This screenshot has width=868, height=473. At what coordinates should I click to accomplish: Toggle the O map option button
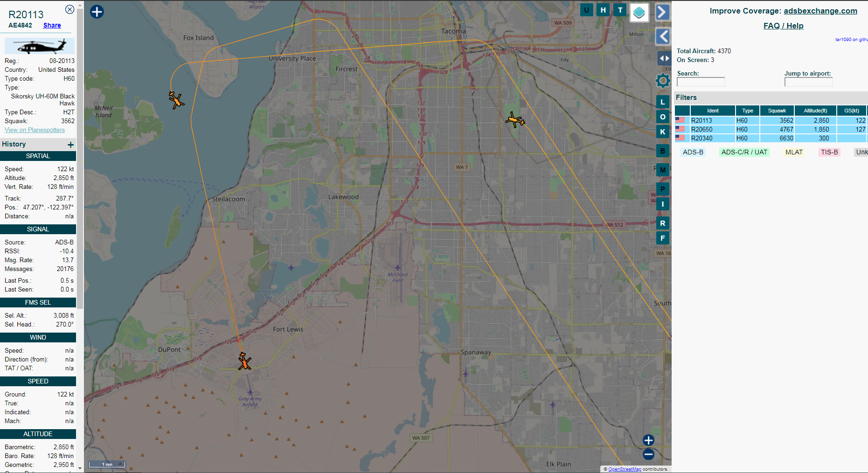pos(663,117)
